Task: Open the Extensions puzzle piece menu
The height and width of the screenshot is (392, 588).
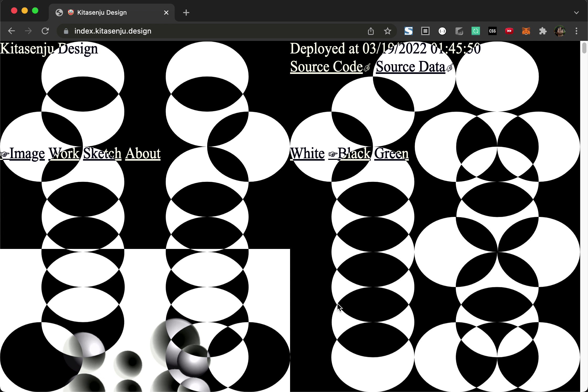Action: click(x=543, y=31)
